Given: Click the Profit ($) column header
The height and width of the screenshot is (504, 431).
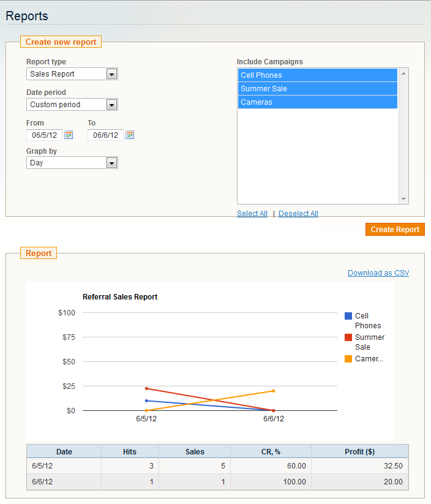Looking at the screenshot, I should (359, 451).
